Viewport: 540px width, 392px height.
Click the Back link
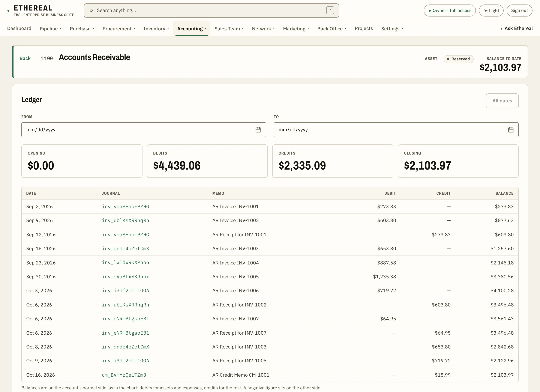25,58
